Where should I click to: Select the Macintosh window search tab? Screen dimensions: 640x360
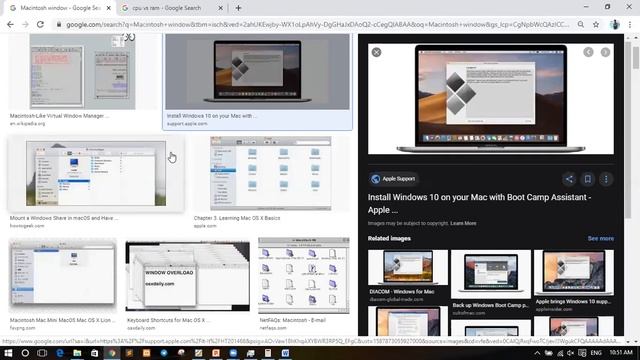coord(59,8)
